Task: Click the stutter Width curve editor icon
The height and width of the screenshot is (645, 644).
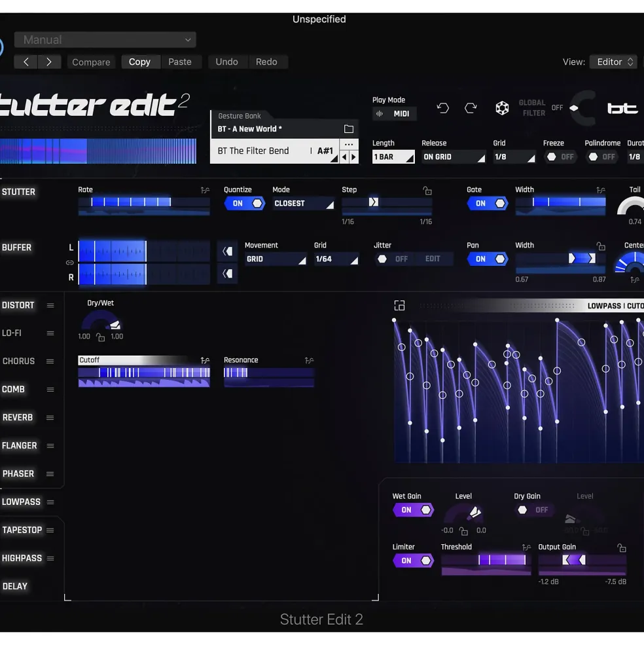Action: 601,190
